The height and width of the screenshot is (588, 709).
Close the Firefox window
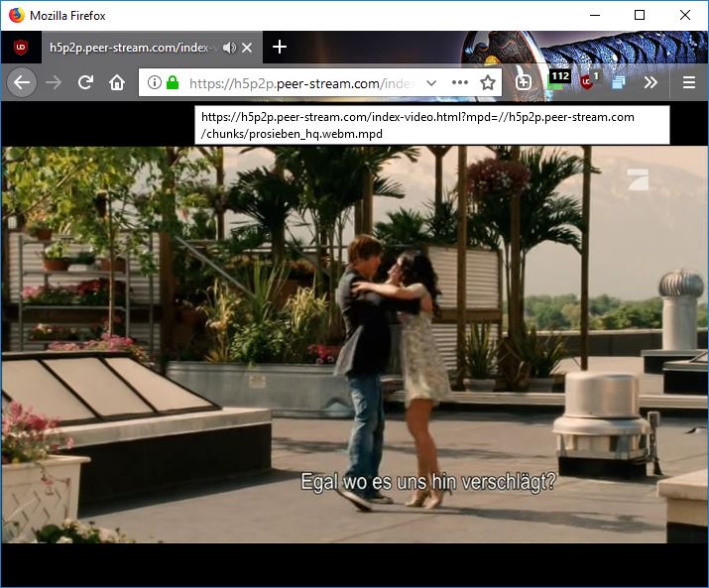[x=684, y=16]
